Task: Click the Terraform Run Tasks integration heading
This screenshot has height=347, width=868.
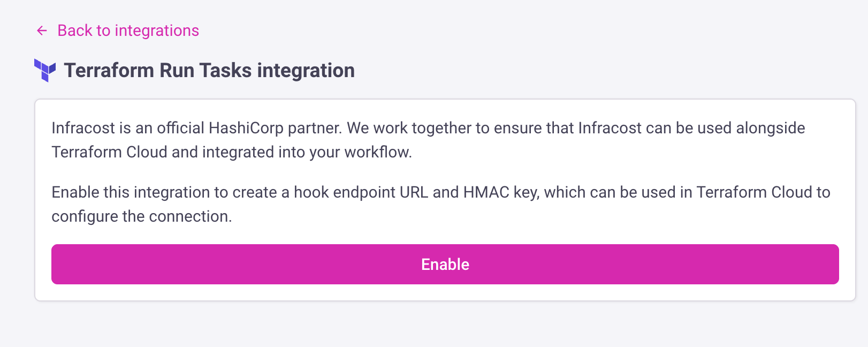Action: (x=209, y=71)
